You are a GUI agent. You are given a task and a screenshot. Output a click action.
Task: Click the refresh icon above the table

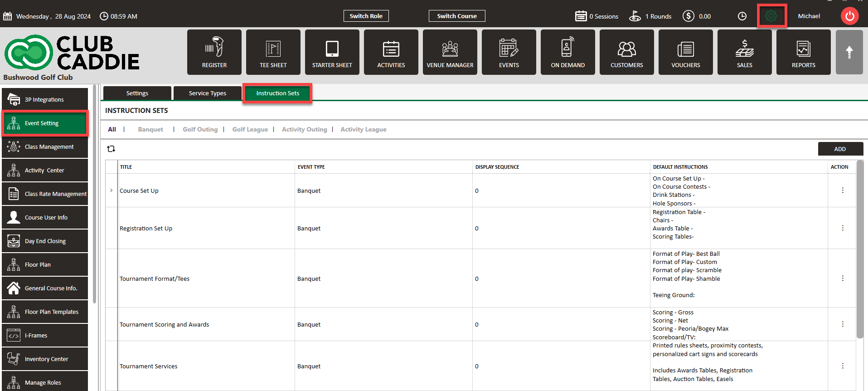tap(111, 149)
